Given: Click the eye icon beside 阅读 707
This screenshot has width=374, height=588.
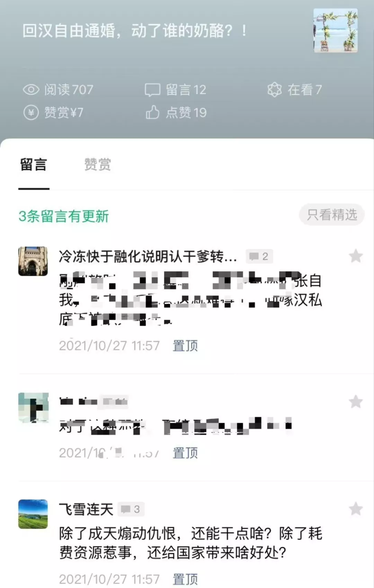Looking at the screenshot, I should click(x=31, y=90).
